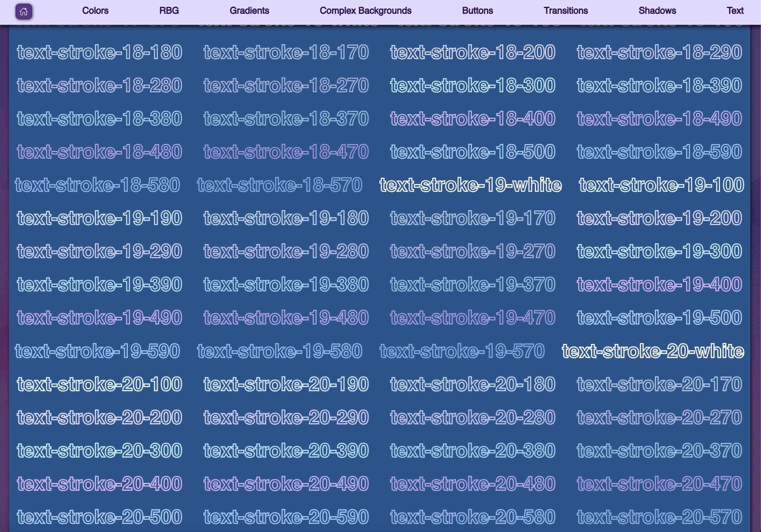This screenshot has height=532, width=761.
Task: Select text-stroke-20-100 sample text
Action: tap(99, 384)
